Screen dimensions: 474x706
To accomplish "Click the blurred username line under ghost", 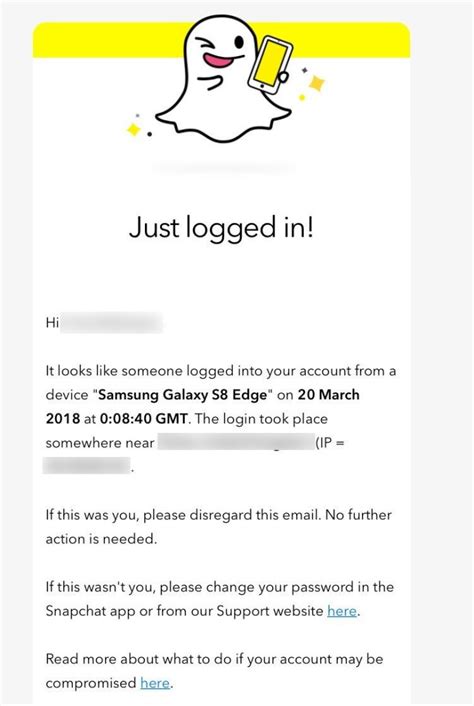I will pos(224,168).
